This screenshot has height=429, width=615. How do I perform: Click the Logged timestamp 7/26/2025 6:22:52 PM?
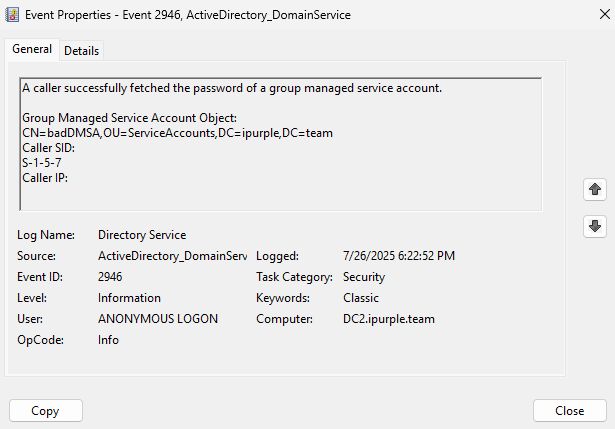point(398,256)
